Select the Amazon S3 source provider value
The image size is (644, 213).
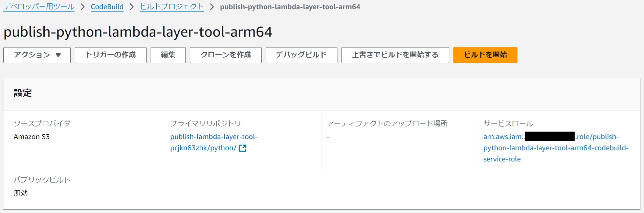[31, 137]
